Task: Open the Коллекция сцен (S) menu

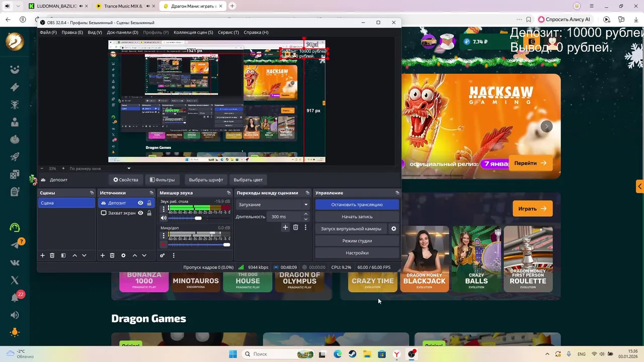Action: (x=193, y=32)
